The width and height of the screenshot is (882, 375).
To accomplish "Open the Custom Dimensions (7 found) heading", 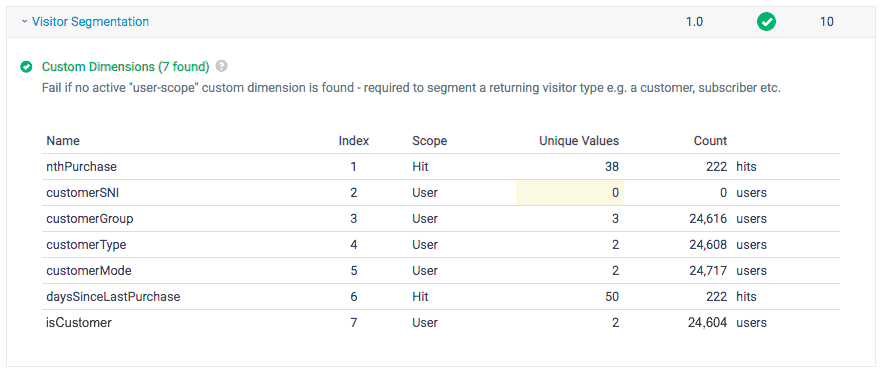I will pyautogui.click(x=125, y=67).
